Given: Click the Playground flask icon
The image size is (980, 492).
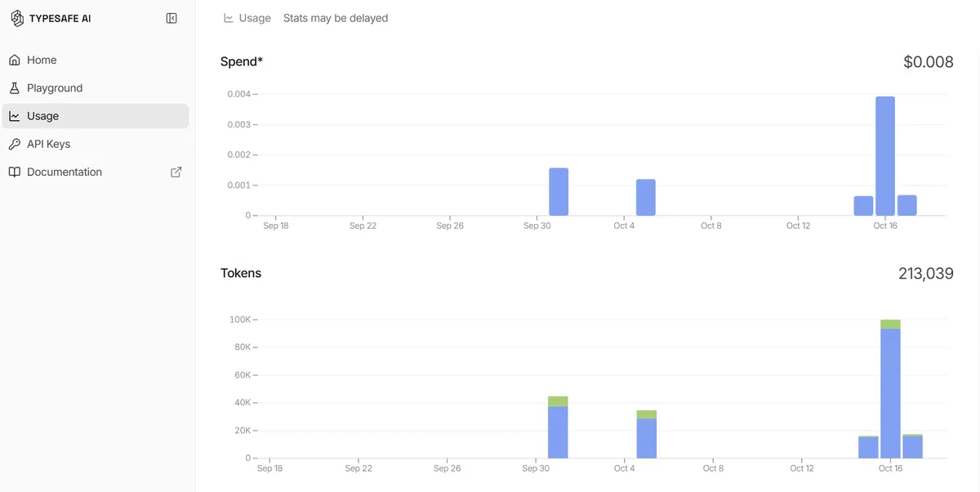Looking at the screenshot, I should coord(14,88).
